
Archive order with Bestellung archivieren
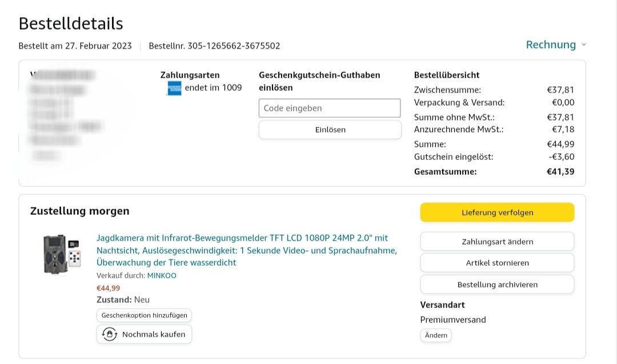[x=497, y=285]
